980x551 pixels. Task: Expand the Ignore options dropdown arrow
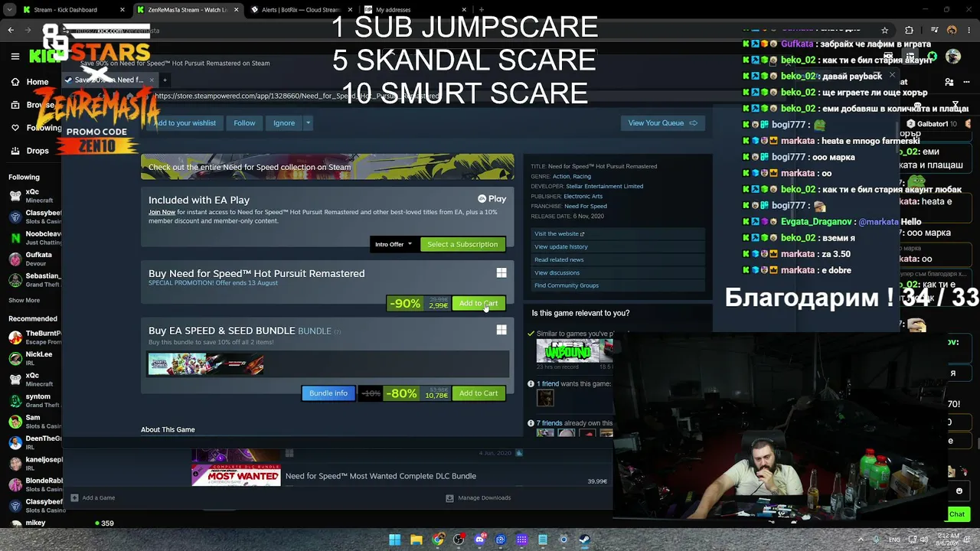click(308, 123)
